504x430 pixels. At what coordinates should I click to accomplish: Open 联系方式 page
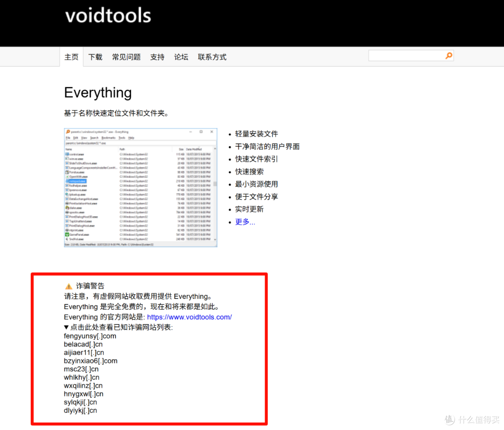212,57
